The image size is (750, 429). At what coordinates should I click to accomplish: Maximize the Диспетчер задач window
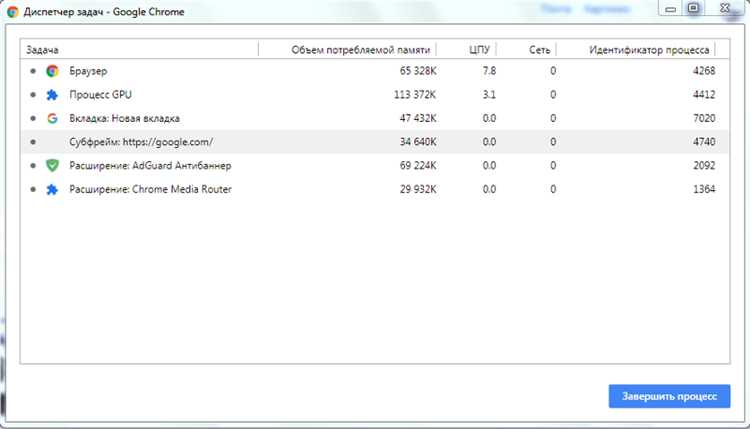click(694, 8)
